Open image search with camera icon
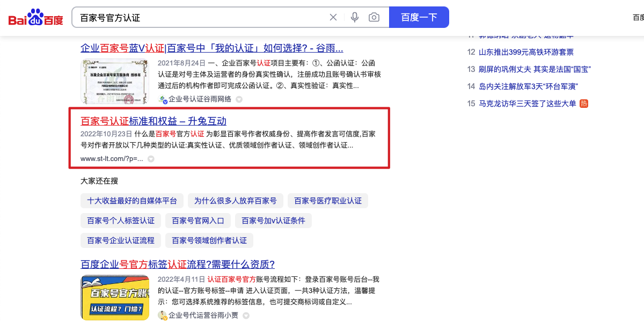Viewport: 644px width, 322px height. pos(374,18)
